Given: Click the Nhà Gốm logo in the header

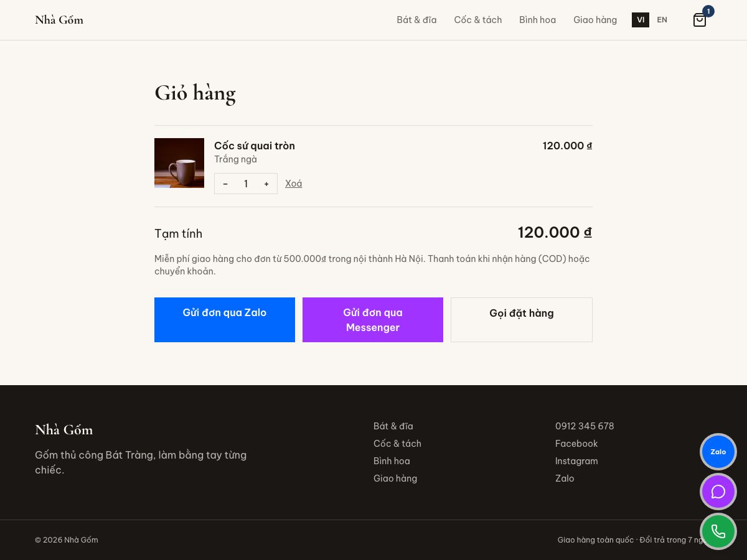Looking at the screenshot, I should (x=59, y=20).
